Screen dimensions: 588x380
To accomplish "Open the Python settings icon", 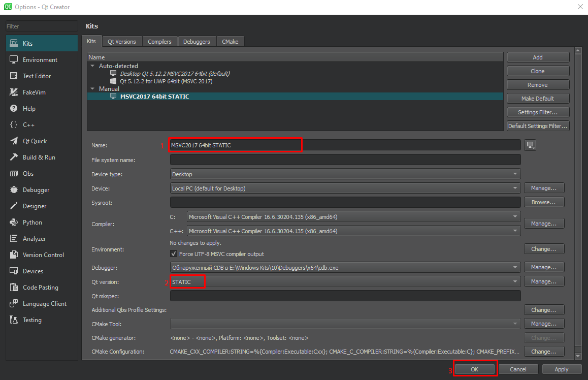I will point(14,222).
